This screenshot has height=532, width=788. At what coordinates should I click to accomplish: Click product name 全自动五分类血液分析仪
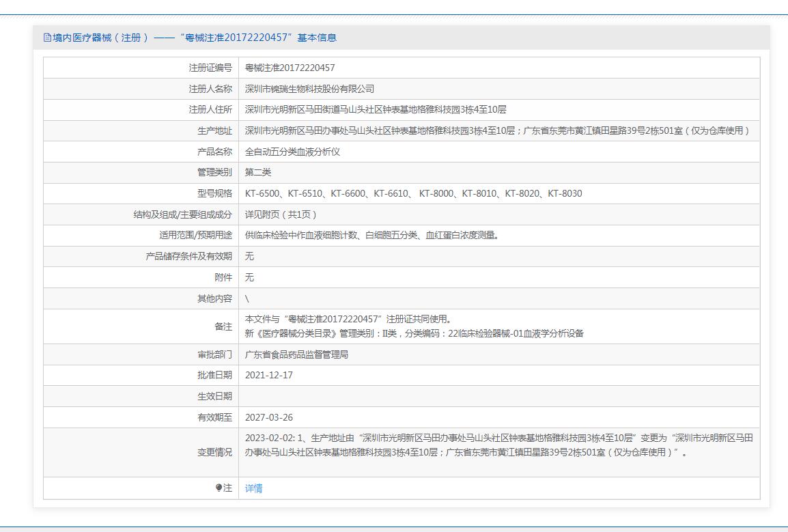pyautogui.click(x=292, y=152)
